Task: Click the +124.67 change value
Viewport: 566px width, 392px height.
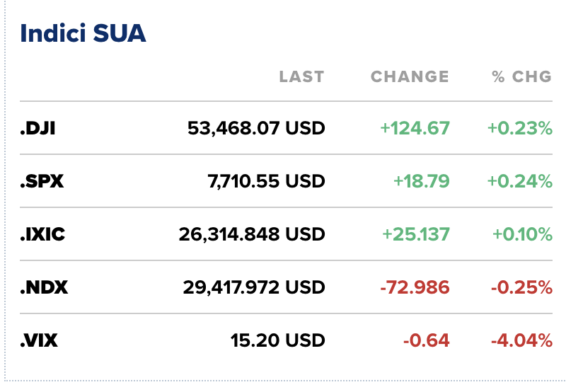Action: [415, 128]
